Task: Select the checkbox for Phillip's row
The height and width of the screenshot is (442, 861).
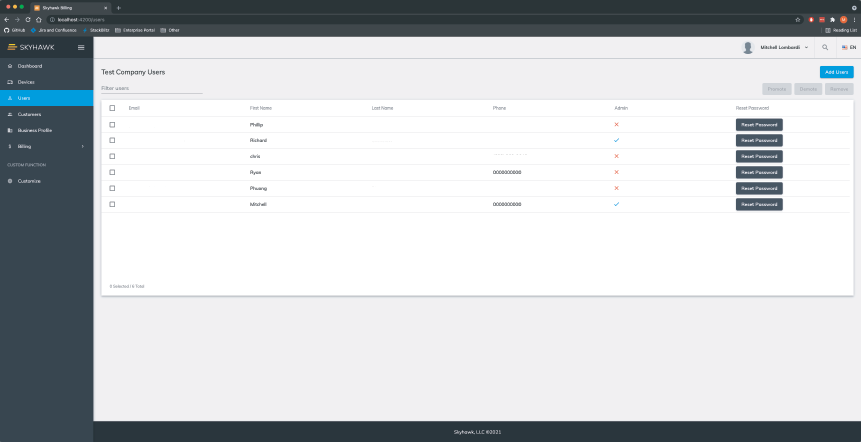Action: [112, 125]
